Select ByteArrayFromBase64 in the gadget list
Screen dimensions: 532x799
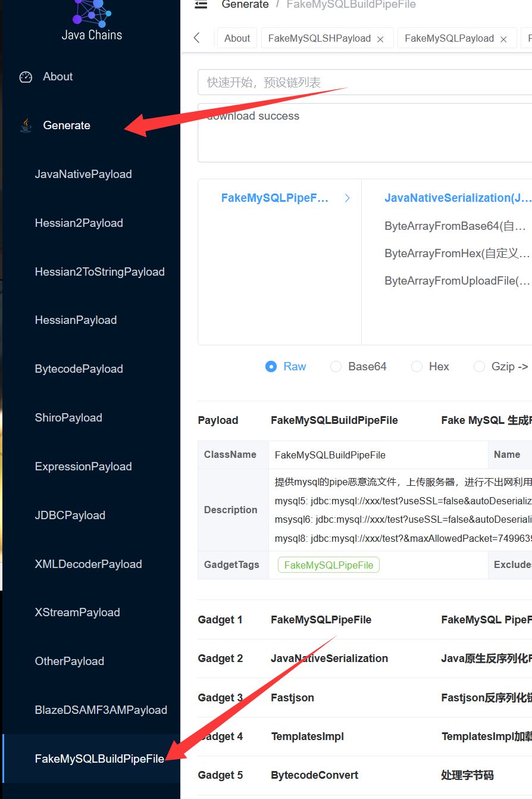coord(455,226)
